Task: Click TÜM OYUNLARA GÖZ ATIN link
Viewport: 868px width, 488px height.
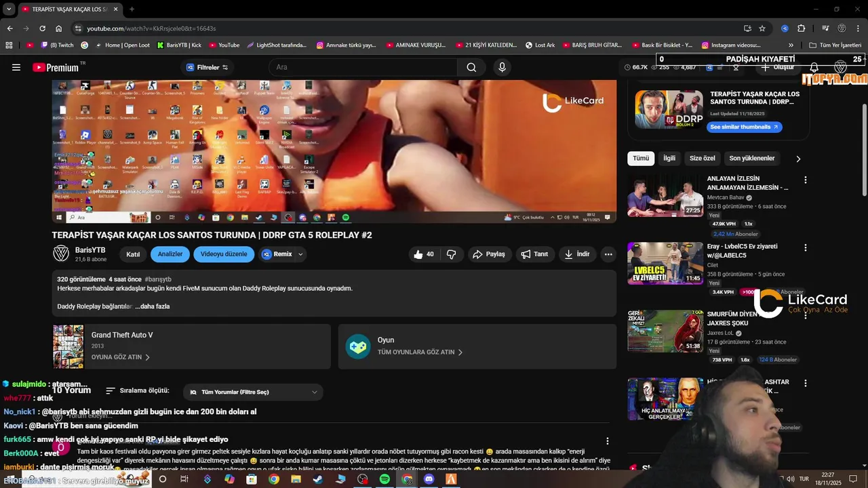Action: click(x=420, y=352)
